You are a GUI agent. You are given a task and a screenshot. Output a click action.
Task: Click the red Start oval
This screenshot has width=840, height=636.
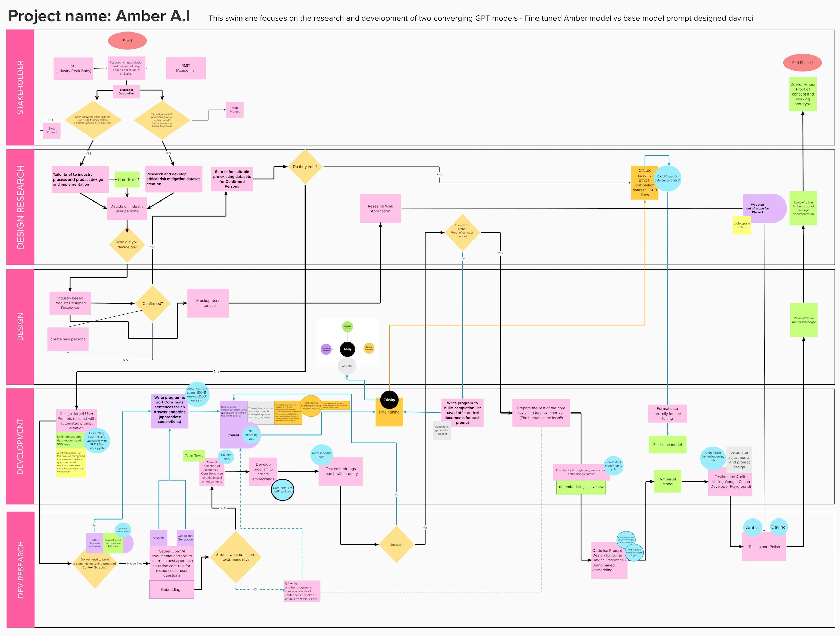tap(127, 41)
